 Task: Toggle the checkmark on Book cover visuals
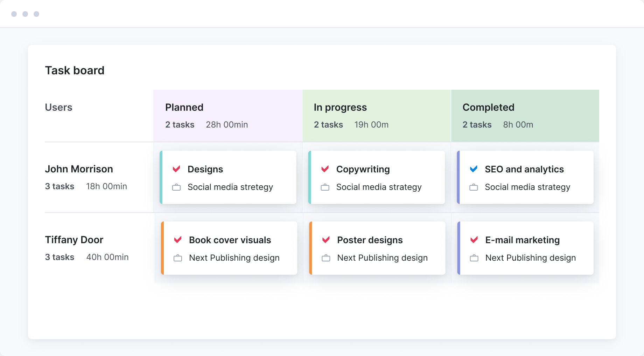point(178,240)
